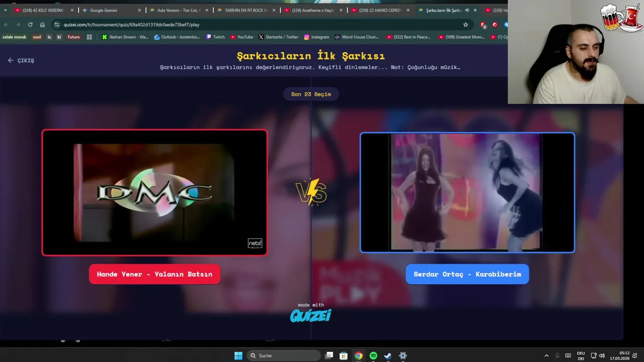Open the 'Future' bookmark folder
Screen dimensions: 644x362
pos(73,37)
